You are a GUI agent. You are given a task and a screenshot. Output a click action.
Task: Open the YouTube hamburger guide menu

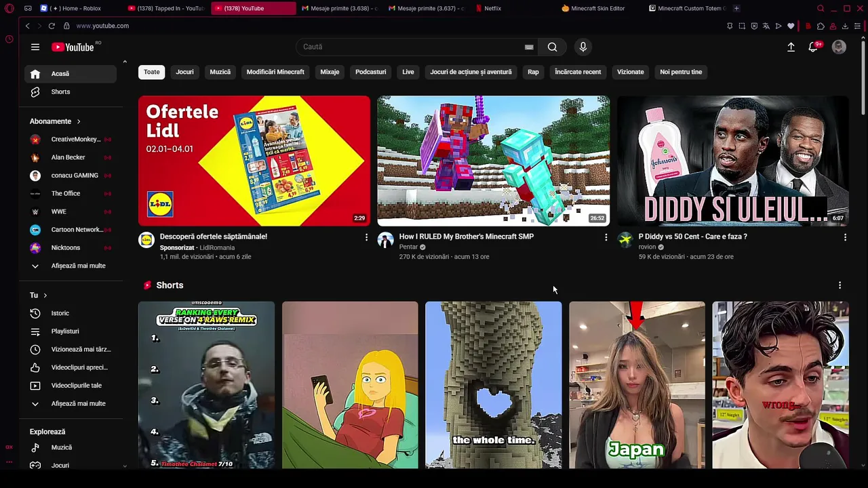35,47
